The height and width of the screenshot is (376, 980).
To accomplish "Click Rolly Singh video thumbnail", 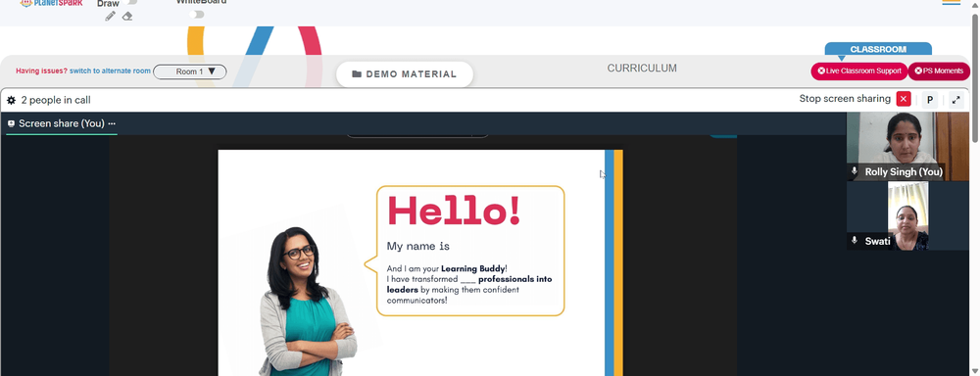I will pos(907,147).
